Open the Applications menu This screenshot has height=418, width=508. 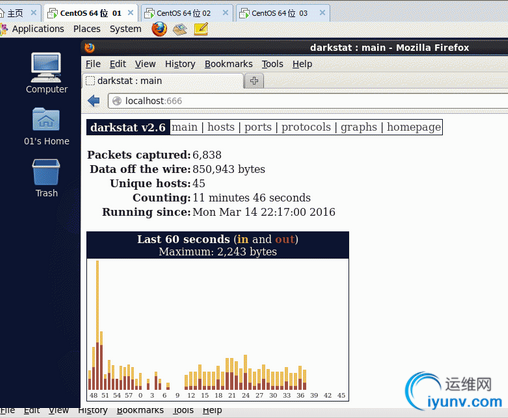click(38, 29)
